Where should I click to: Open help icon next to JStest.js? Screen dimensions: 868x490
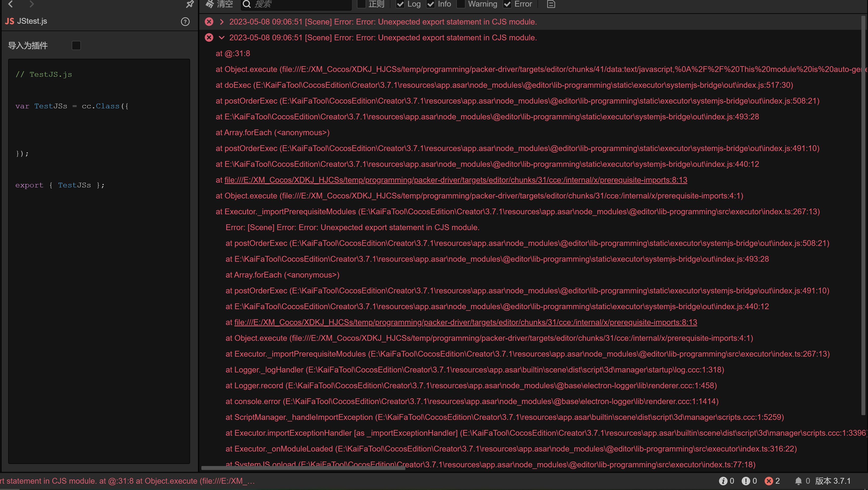coord(185,22)
